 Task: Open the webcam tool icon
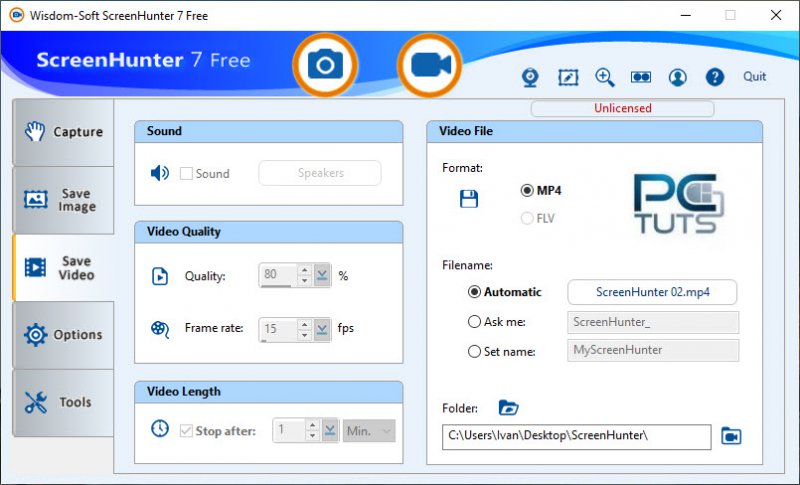click(531, 78)
